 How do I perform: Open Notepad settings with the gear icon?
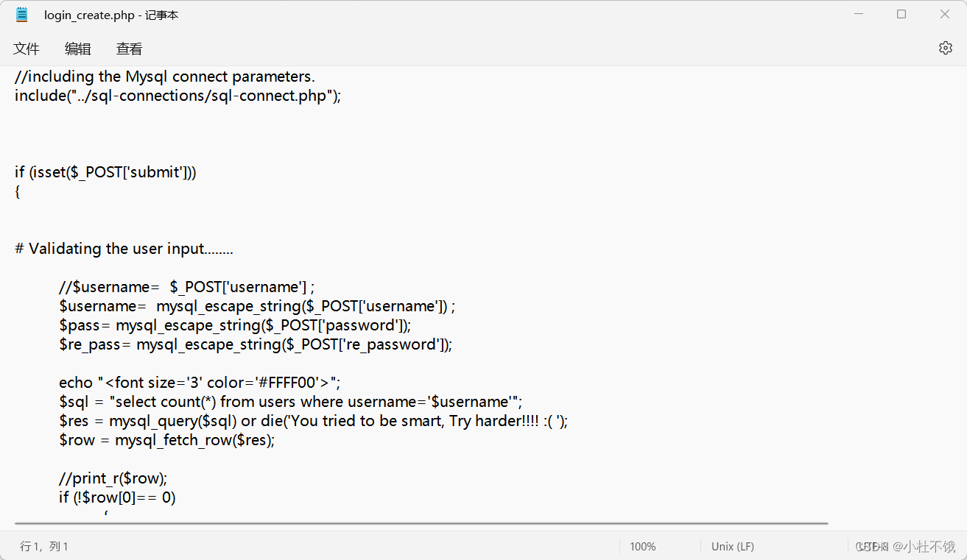946,47
